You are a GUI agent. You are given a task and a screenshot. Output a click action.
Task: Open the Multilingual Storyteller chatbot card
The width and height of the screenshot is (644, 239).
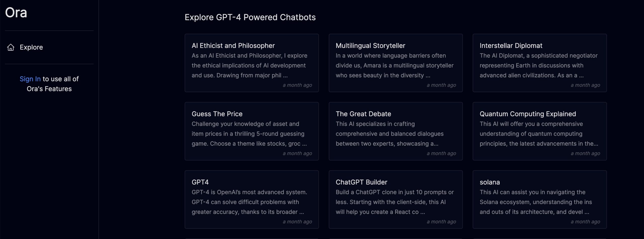click(x=395, y=63)
